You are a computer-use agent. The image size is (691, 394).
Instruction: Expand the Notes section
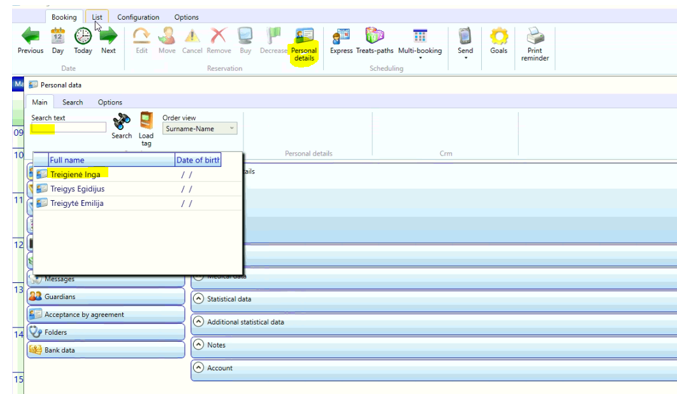click(199, 345)
